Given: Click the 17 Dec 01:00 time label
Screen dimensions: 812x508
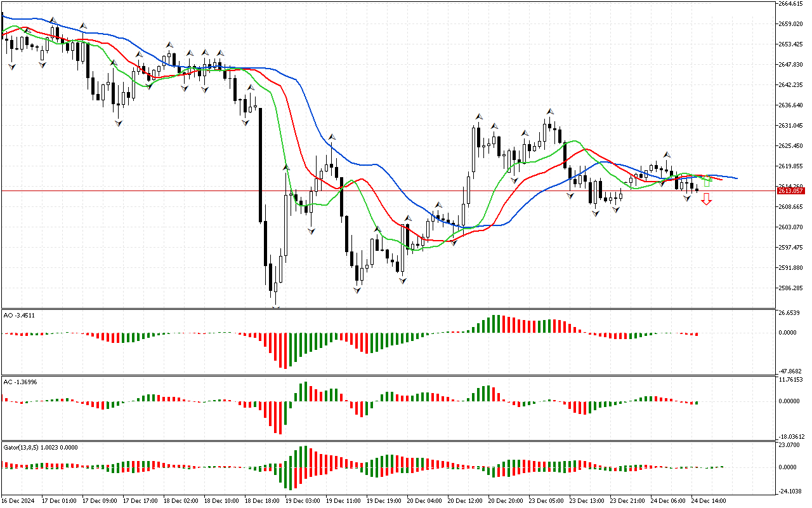Looking at the screenshot, I should tap(60, 501).
